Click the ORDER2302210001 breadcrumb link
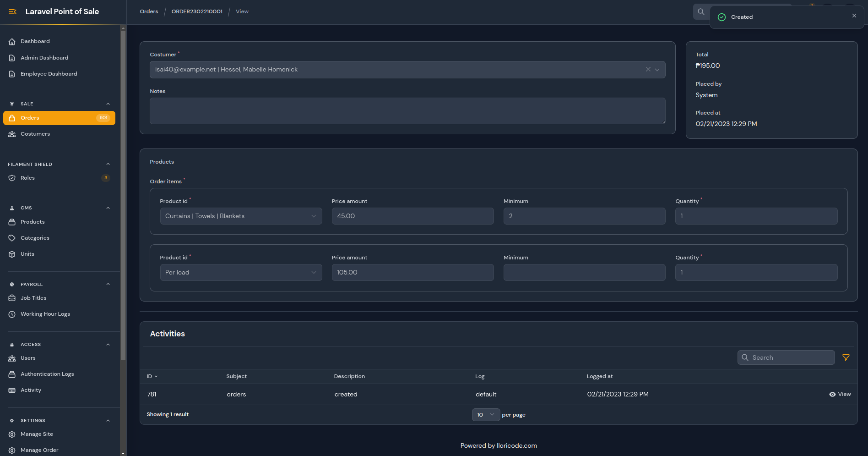868x456 pixels. 197,11
